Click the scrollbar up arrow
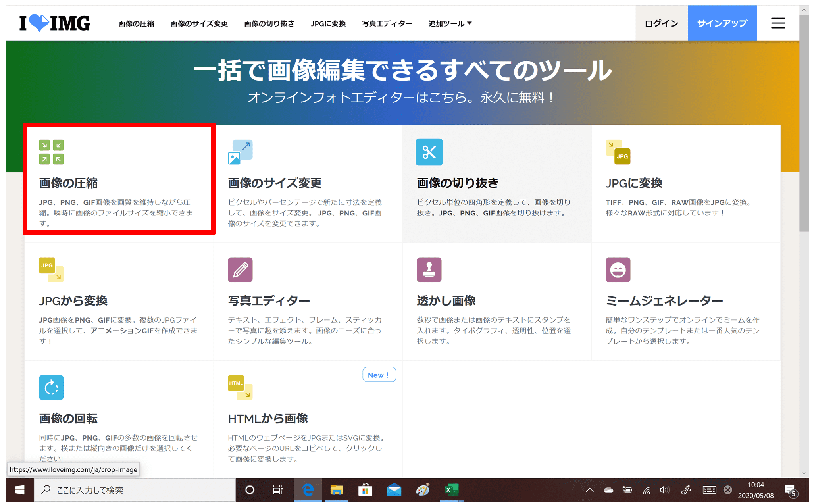 pos(804,10)
